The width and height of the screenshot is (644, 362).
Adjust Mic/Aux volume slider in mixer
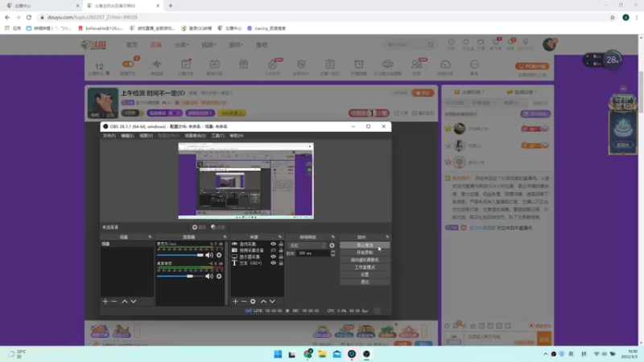(x=180, y=255)
